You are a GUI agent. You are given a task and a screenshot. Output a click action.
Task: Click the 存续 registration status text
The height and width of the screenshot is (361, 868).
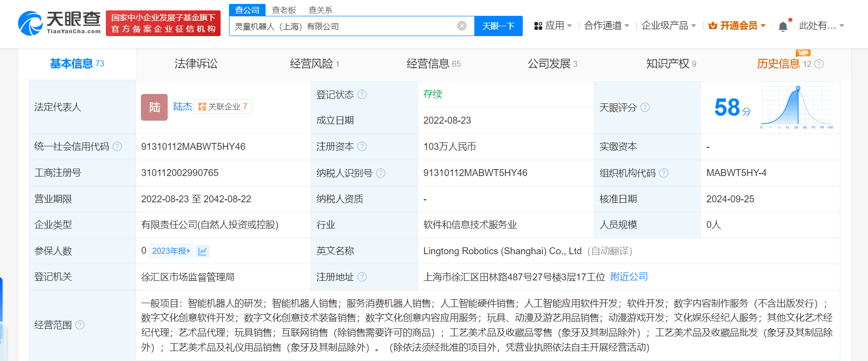click(433, 94)
